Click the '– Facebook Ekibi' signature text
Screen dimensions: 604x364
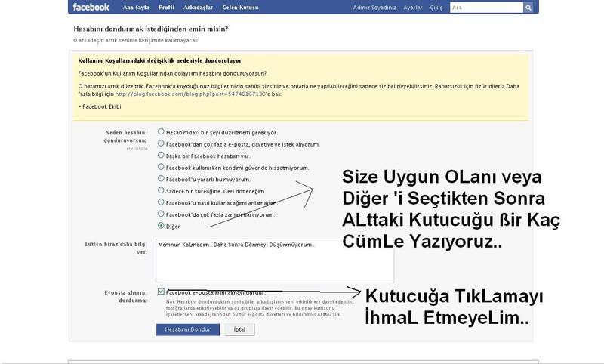(x=100, y=106)
